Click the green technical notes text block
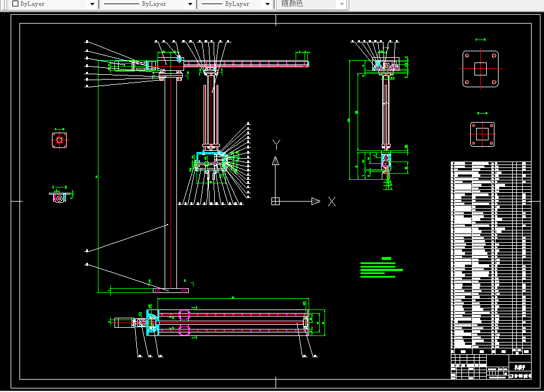The image size is (544, 392). 381,268
